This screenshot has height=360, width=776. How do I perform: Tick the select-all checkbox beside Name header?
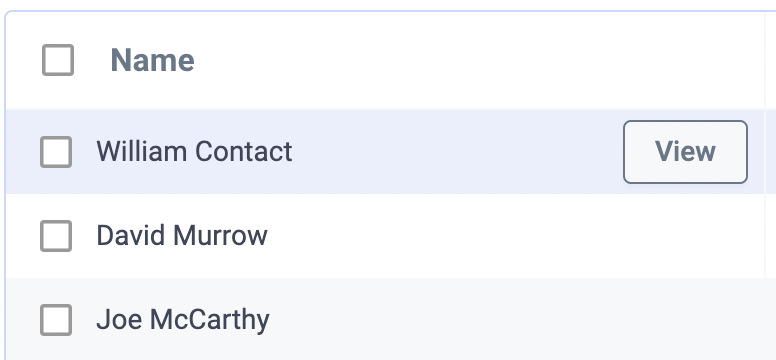58,60
